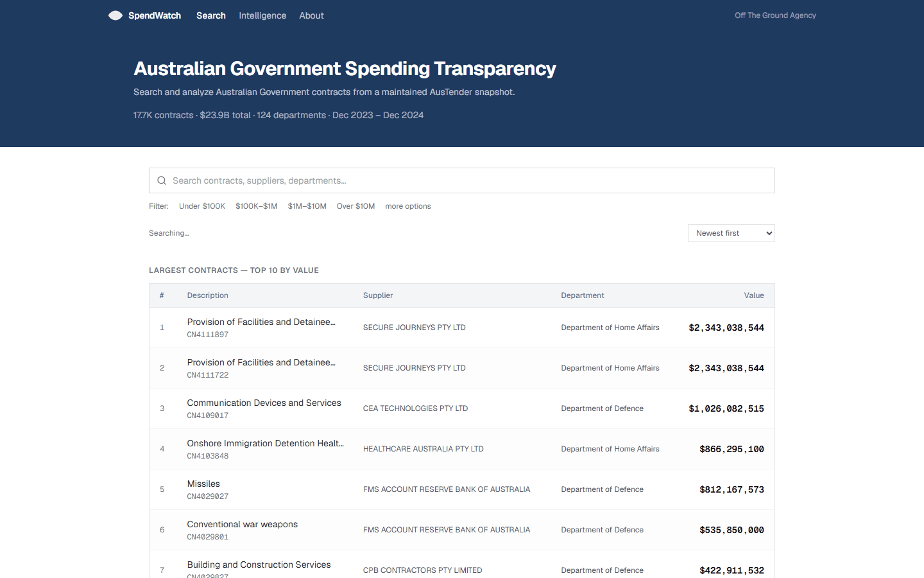The image size is (924, 578).
Task: Click Department of Defence in Missiles row
Action: 603,489
